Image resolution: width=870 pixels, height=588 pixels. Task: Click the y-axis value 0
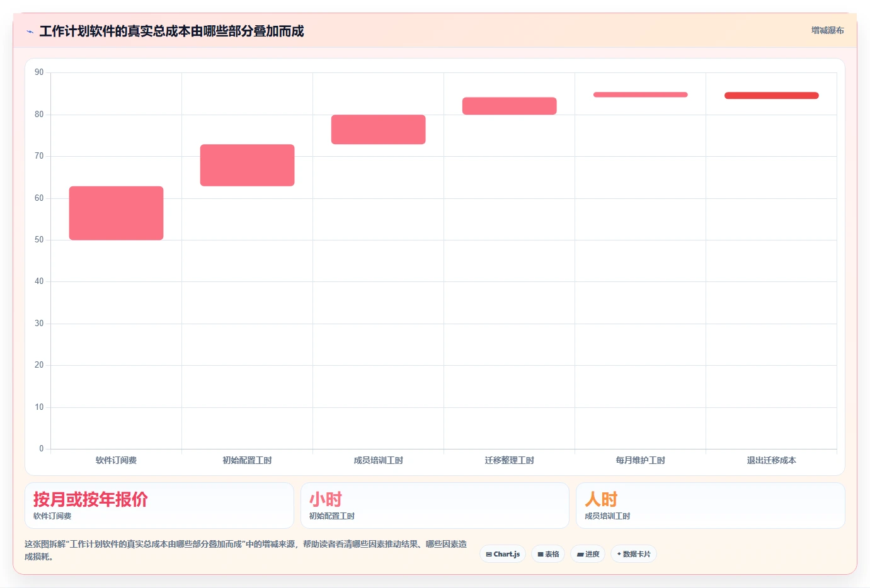pos(42,449)
